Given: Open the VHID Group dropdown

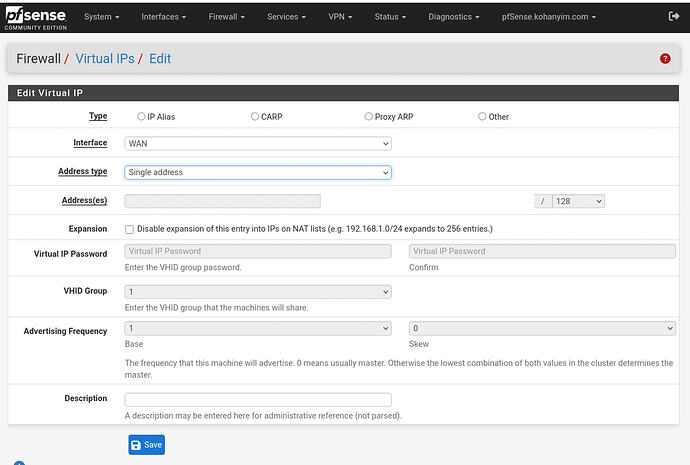Looking at the screenshot, I should click(x=258, y=292).
